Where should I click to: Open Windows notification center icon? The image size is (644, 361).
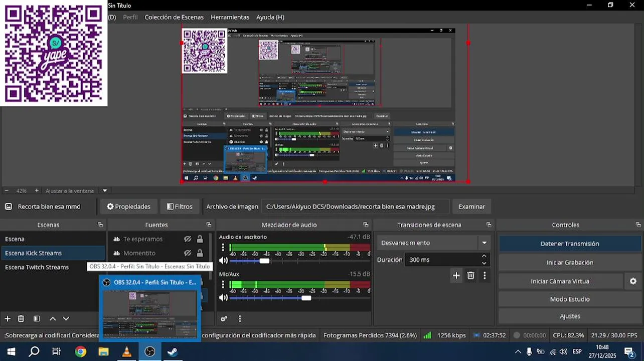point(629,351)
